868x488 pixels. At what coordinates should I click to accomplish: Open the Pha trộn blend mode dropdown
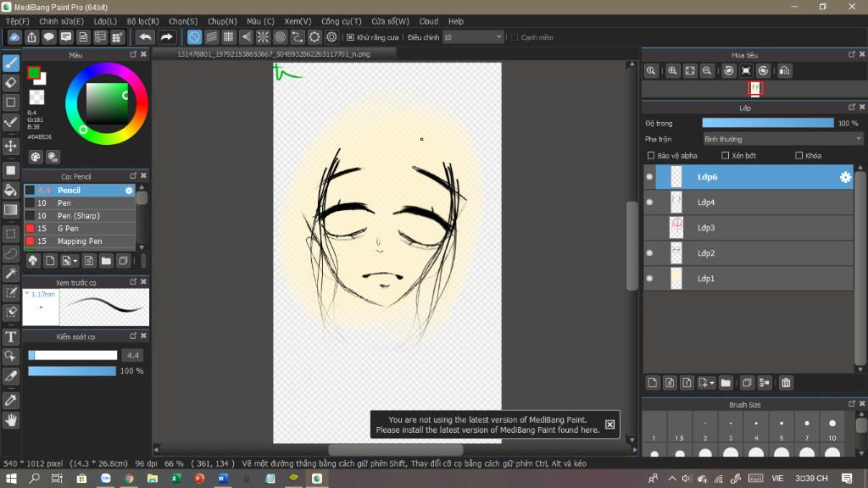click(782, 139)
